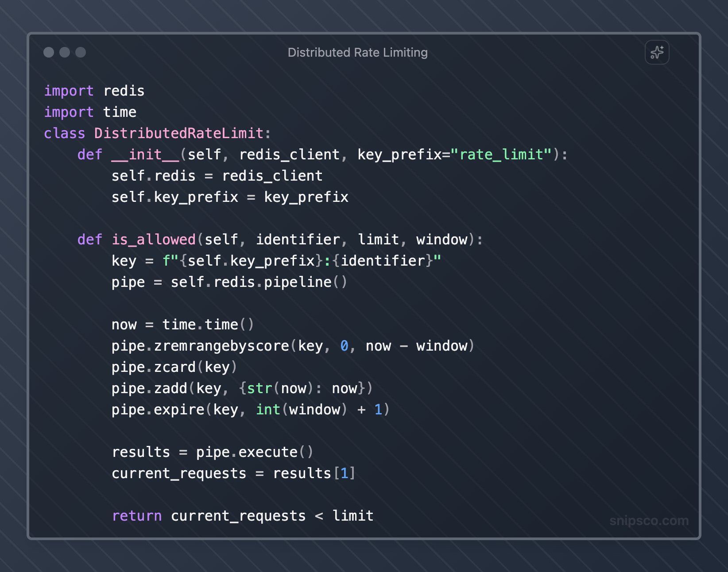This screenshot has width=728, height=572.
Task: Click the zcard method call
Action: click(174, 367)
